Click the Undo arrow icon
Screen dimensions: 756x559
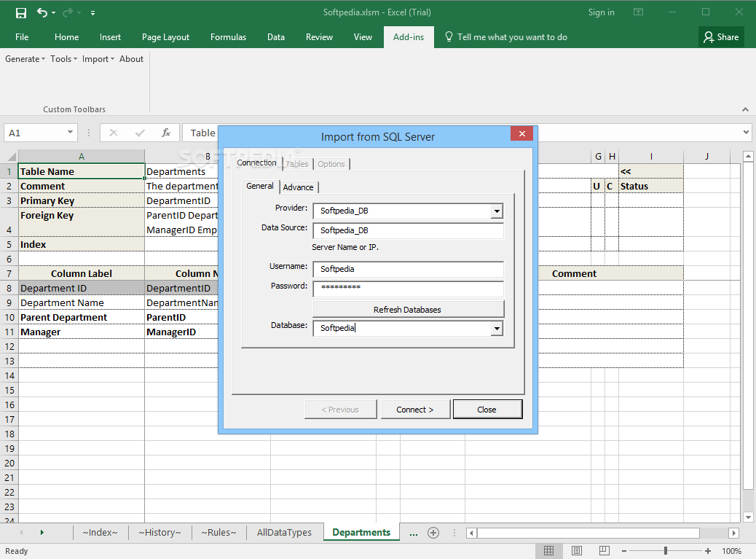(x=42, y=12)
